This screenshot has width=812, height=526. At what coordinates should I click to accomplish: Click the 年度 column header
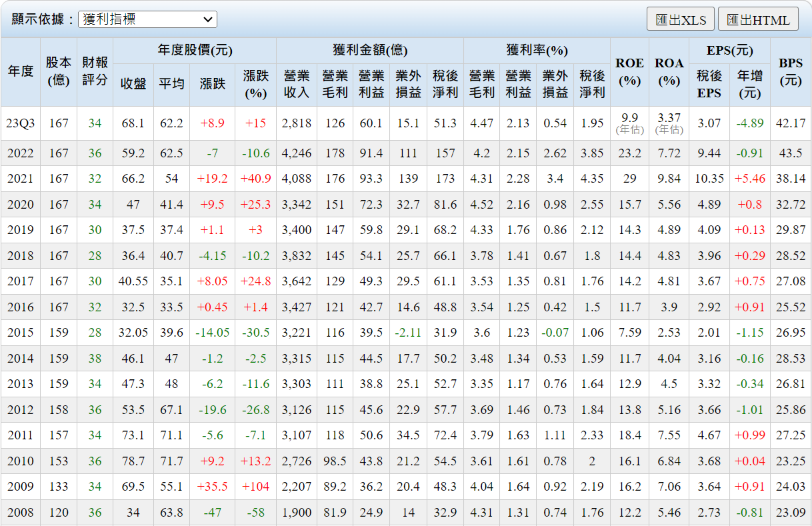click(x=21, y=71)
